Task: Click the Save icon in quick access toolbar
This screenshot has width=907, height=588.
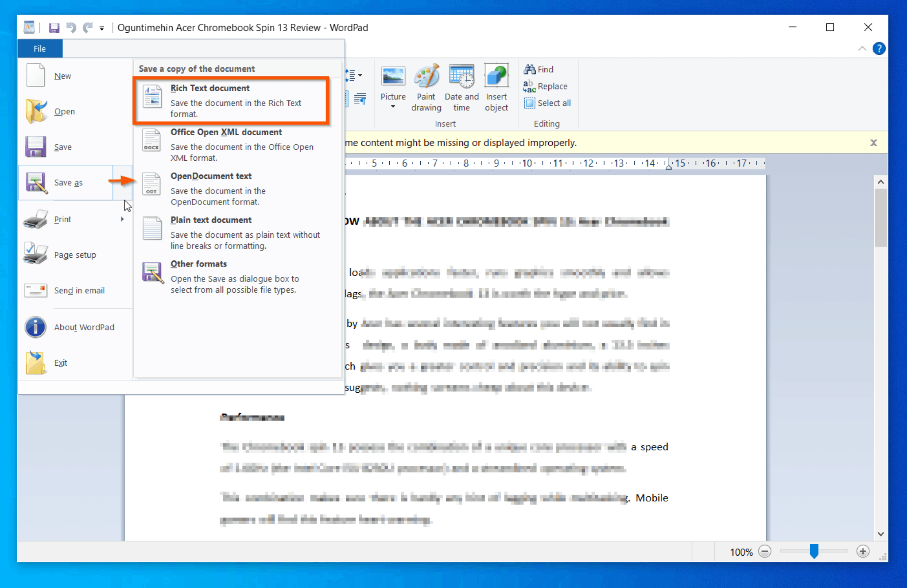Action: (x=54, y=27)
